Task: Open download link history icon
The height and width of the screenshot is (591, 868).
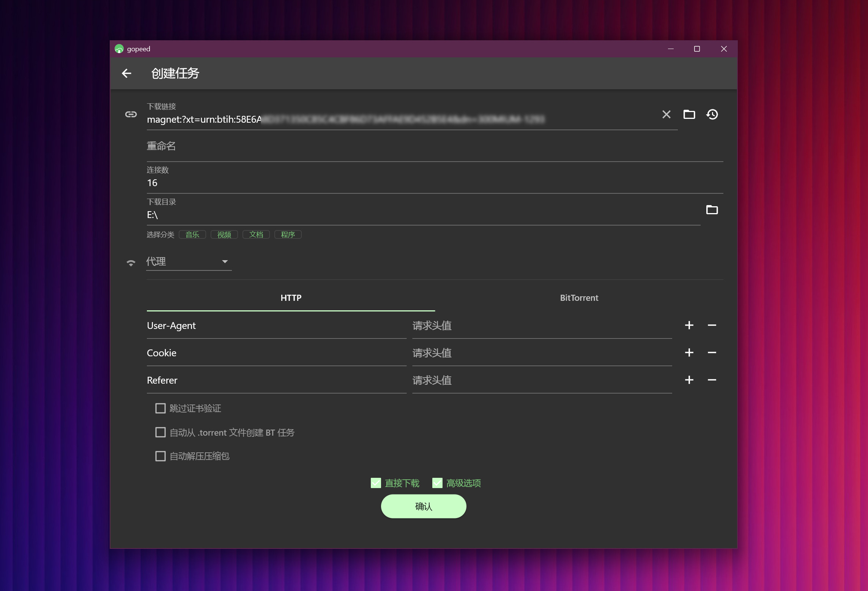Action: 712,114
